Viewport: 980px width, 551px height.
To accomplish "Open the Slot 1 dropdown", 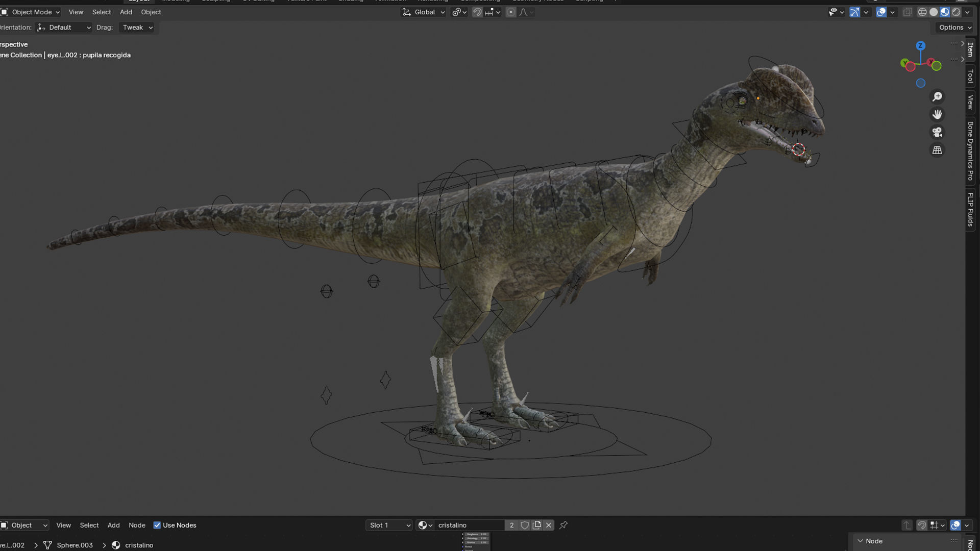I will pos(389,525).
